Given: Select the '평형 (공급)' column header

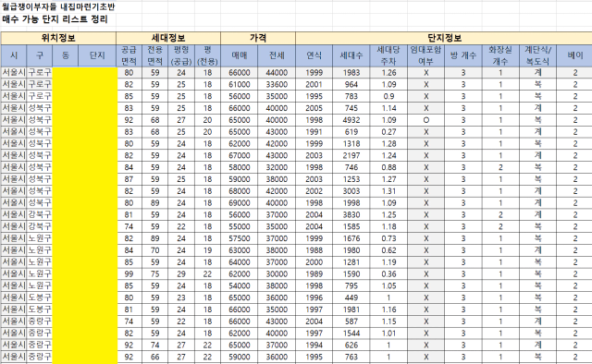Looking at the screenshot, I should coord(181,55).
